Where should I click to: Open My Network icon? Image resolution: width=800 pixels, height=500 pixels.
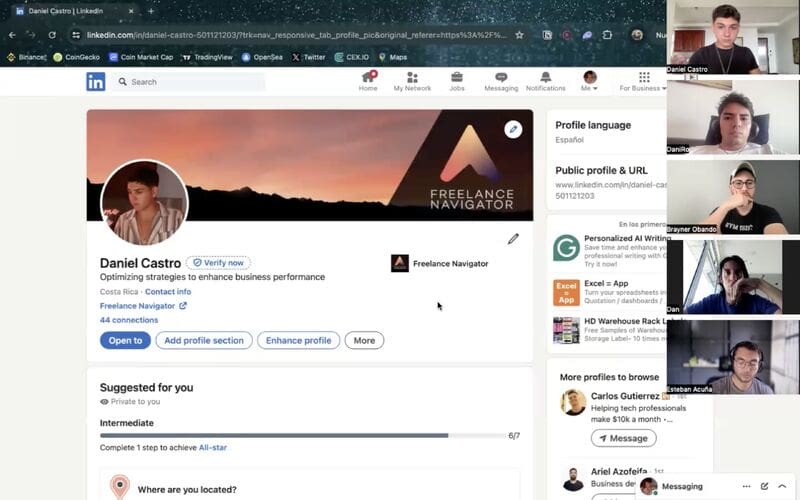412,78
